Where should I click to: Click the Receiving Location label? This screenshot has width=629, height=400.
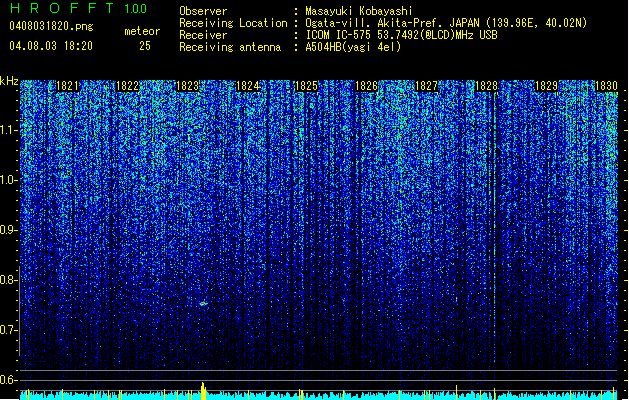(233, 23)
